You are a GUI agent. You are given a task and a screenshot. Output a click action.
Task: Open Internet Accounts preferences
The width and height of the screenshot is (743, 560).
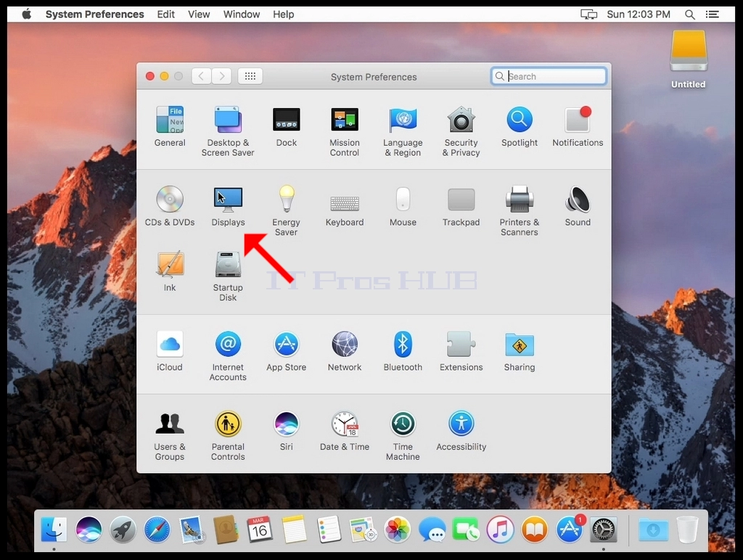(228, 344)
